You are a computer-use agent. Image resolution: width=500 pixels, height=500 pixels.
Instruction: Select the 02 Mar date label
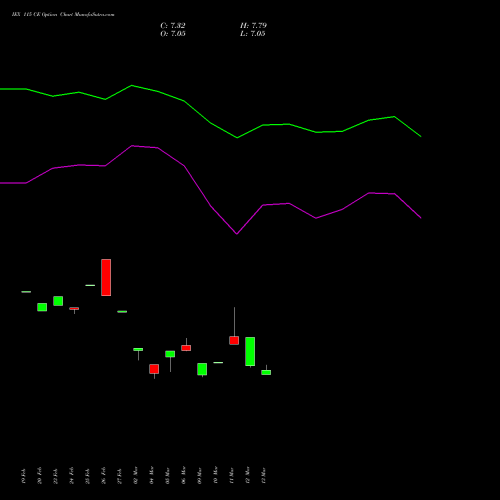pos(135,476)
